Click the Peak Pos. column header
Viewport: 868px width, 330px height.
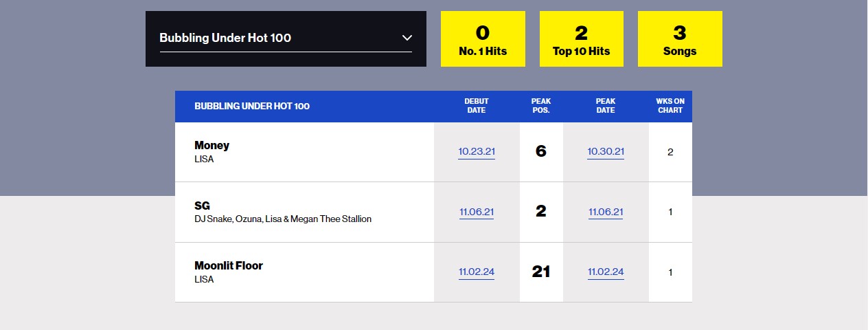(x=541, y=106)
